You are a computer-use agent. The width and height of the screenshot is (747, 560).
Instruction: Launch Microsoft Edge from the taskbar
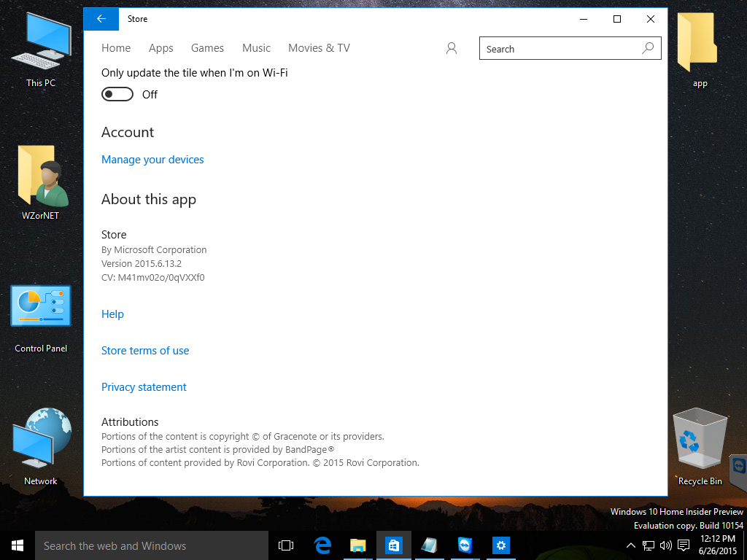point(322,545)
